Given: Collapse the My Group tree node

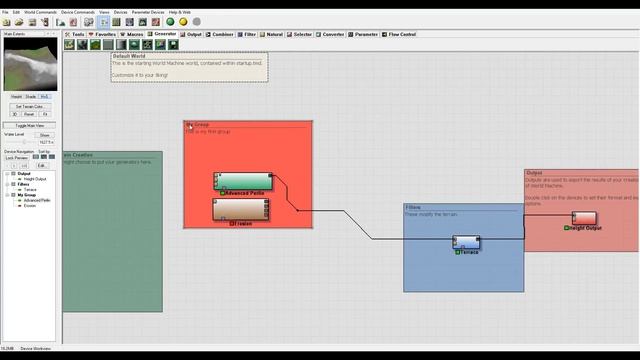Looking at the screenshot, I should [7, 195].
